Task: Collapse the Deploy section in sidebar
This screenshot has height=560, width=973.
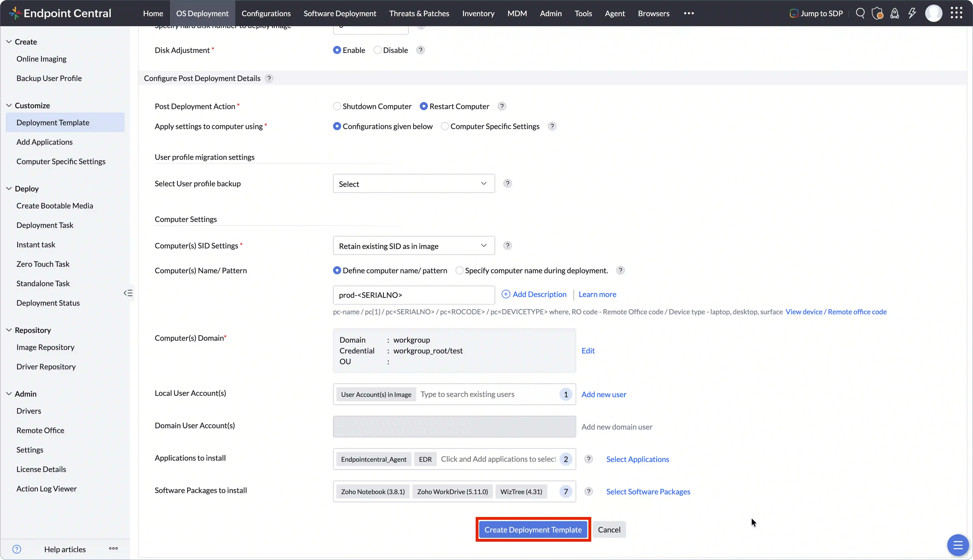Action: (9, 188)
